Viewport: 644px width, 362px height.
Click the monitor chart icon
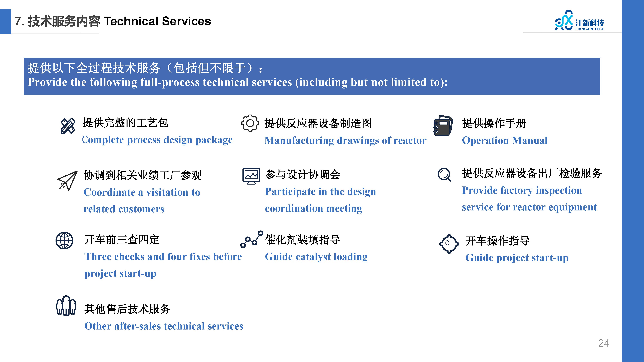pos(251,176)
